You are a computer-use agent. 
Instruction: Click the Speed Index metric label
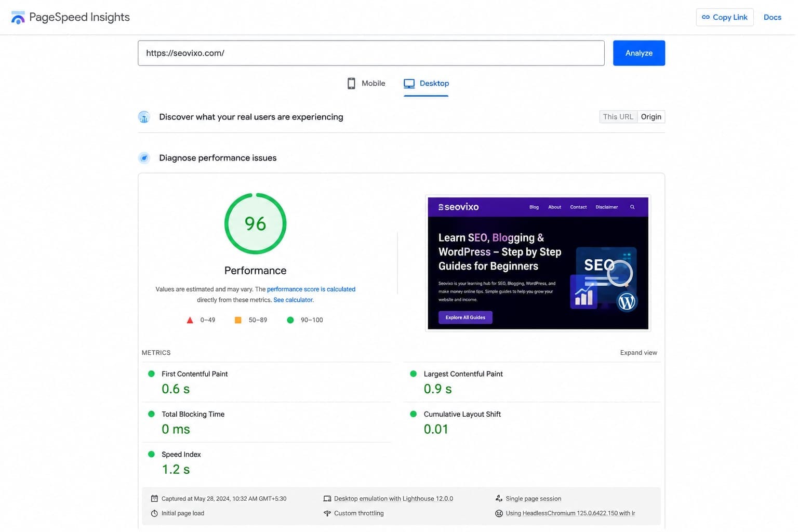click(181, 455)
